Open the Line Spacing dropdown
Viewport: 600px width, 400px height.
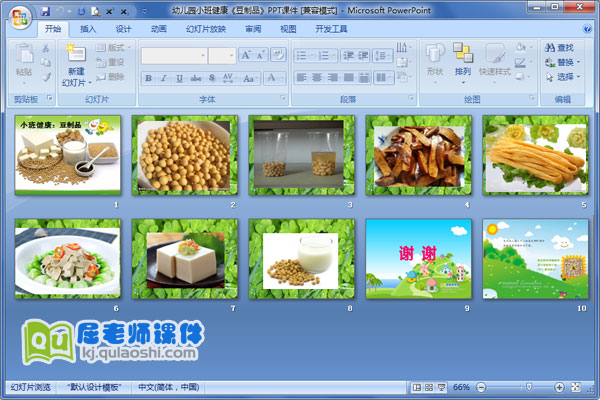pos(383,56)
